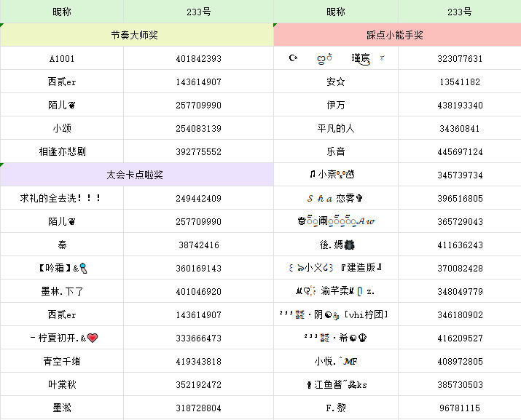Select the ID cell 38742416
521x420 pixels.
(198, 245)
